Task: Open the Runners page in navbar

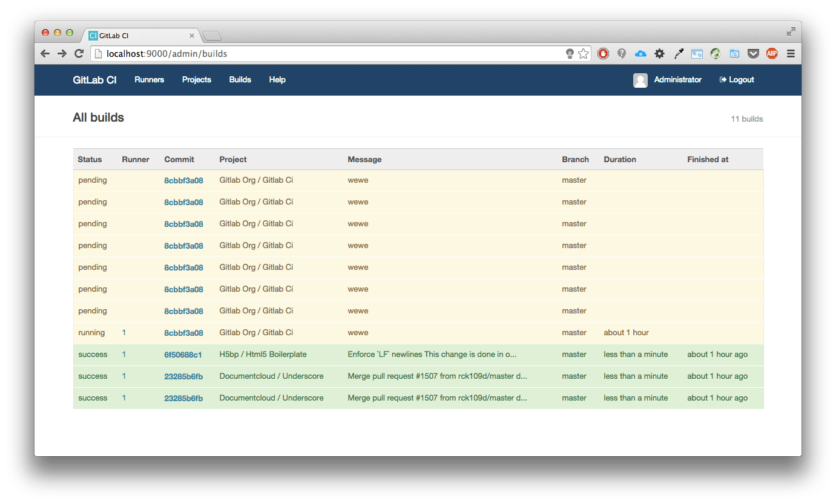Action: pos(149,80)
